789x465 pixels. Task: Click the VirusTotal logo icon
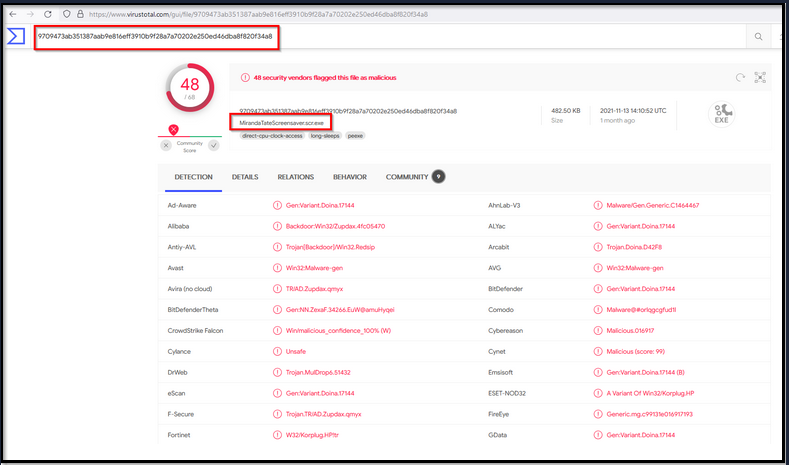[16, 36]
